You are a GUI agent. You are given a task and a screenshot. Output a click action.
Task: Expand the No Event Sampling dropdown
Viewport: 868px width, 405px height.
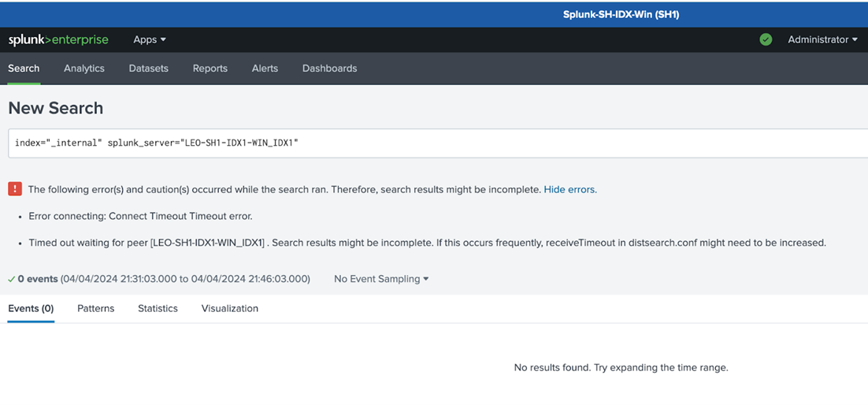(381, 279)
